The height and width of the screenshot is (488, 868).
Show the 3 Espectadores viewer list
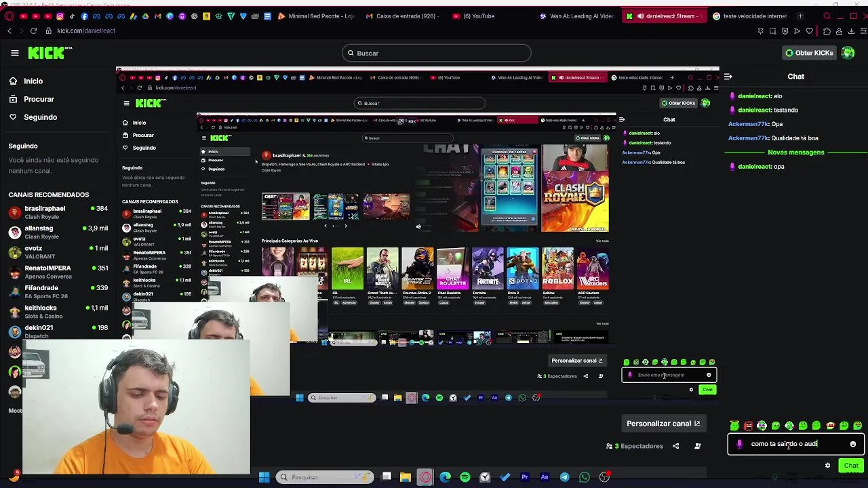click(634, 446)
